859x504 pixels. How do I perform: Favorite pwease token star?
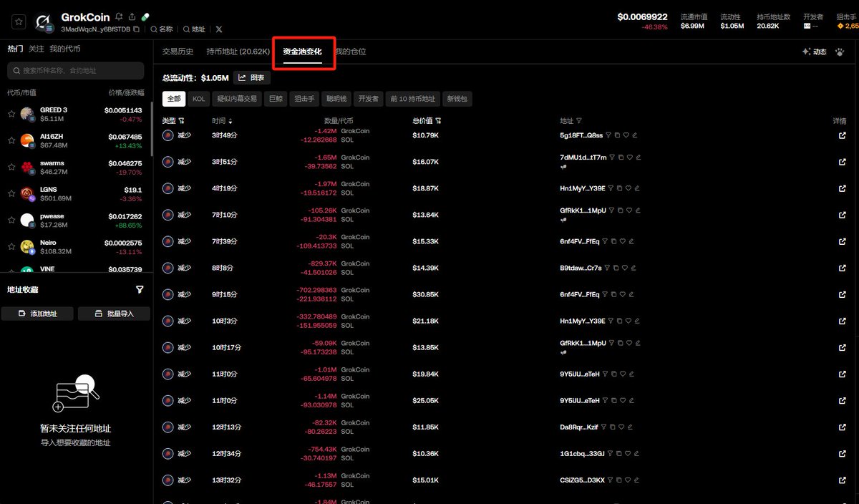coord(11,220)
